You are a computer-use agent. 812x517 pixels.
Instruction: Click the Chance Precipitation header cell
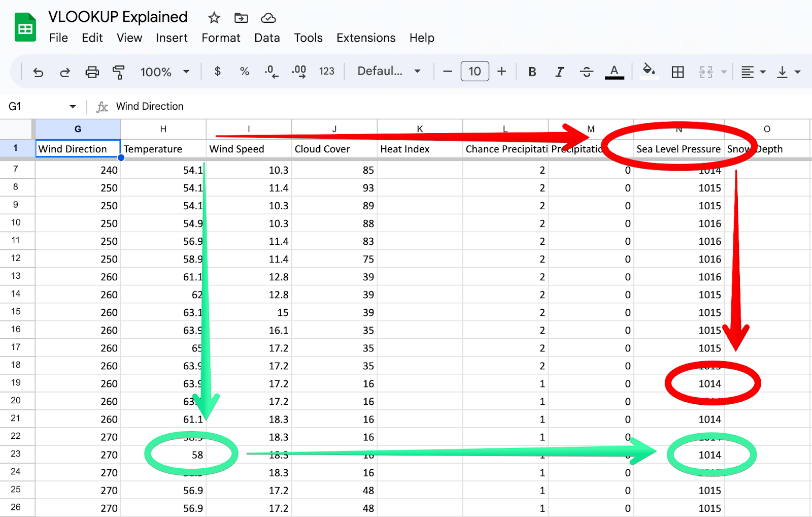505,149
